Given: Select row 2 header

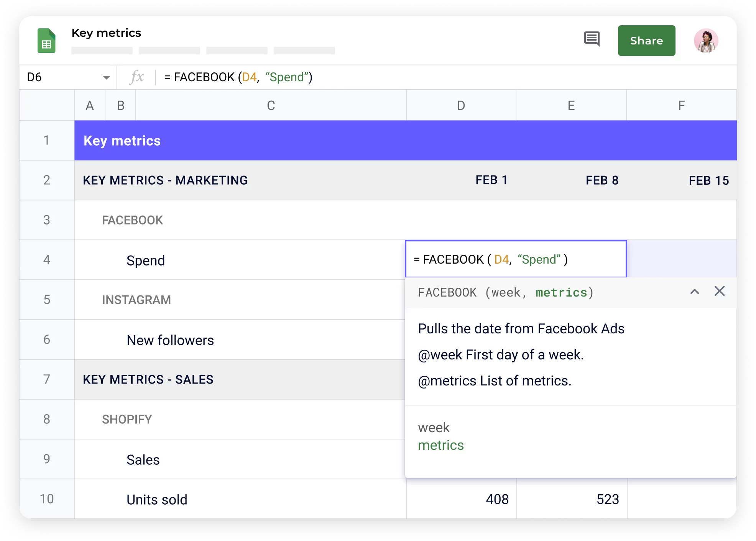Looking at the screenshot, I should pos(47,180).
